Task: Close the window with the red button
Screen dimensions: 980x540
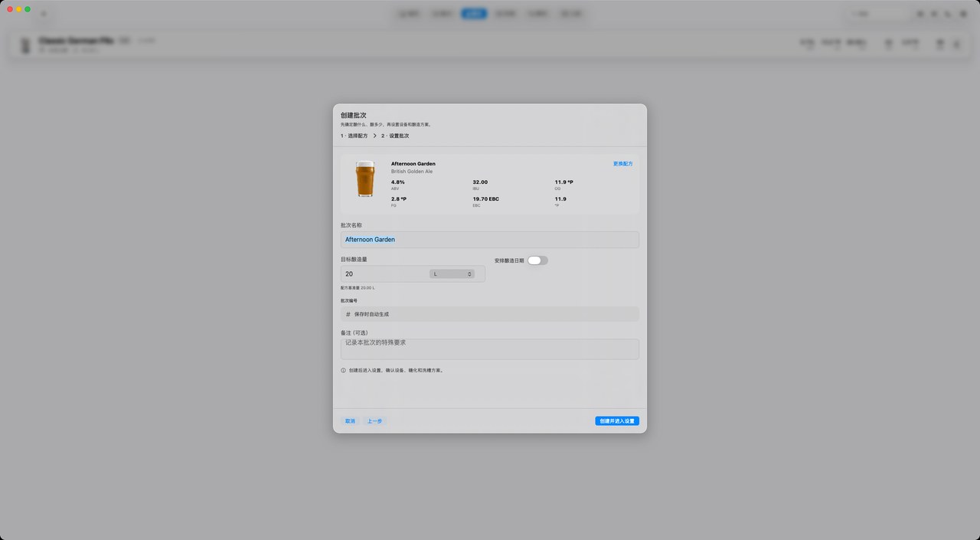Action: (x=10, y=9)
